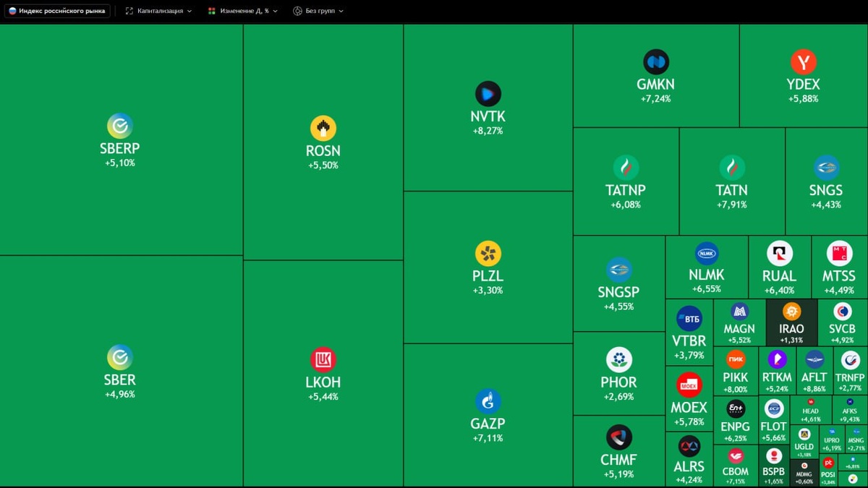This screenshot has width=868, height=488.
Task: Expand the Без групп grouping dropdown
Action: (x=318, y=11)
